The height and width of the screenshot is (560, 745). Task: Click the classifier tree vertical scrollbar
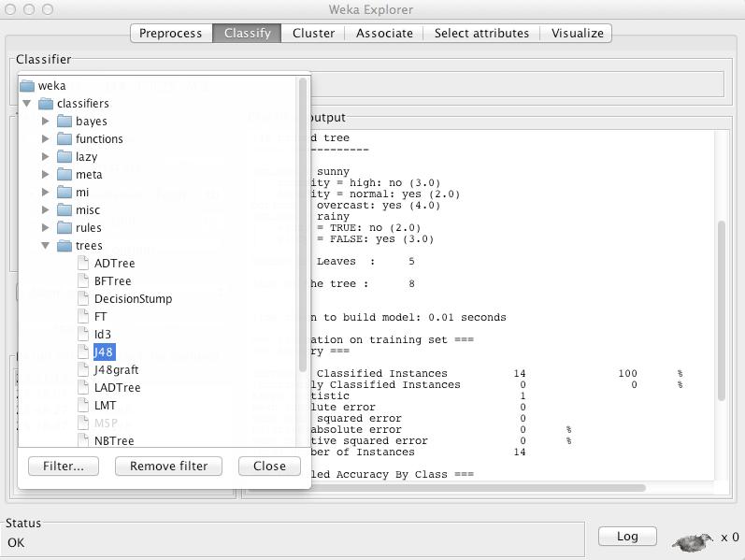pyautogui.click(x=303, y=224)
